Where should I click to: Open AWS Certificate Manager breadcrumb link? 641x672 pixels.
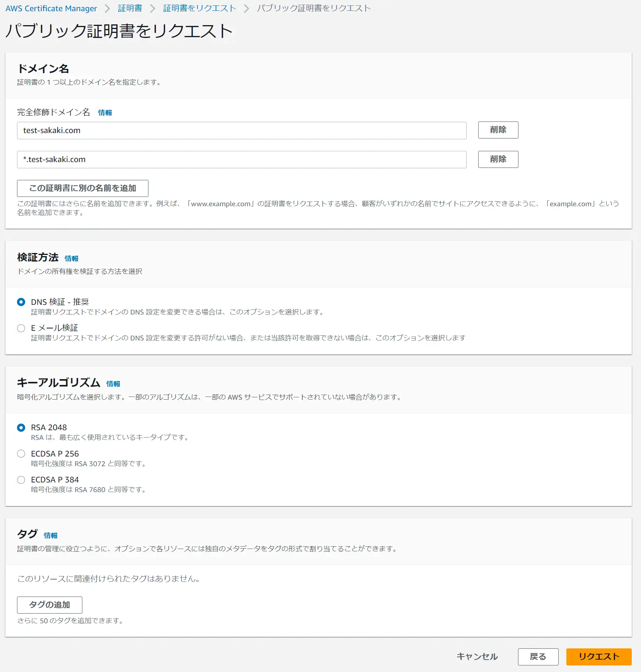coord(51,9)
